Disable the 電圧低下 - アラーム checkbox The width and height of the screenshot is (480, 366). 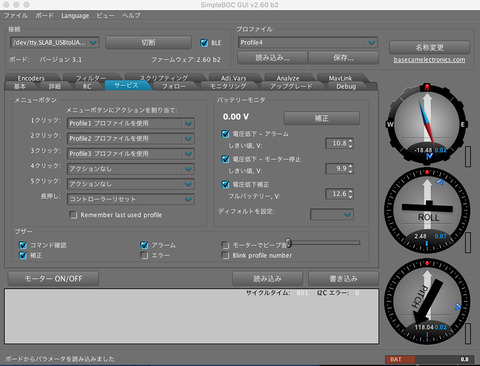226,134
